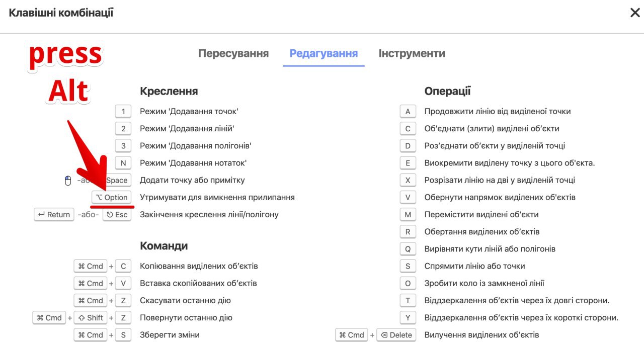Click the Return key badge
644x350 pixels.
coord(54,215)
